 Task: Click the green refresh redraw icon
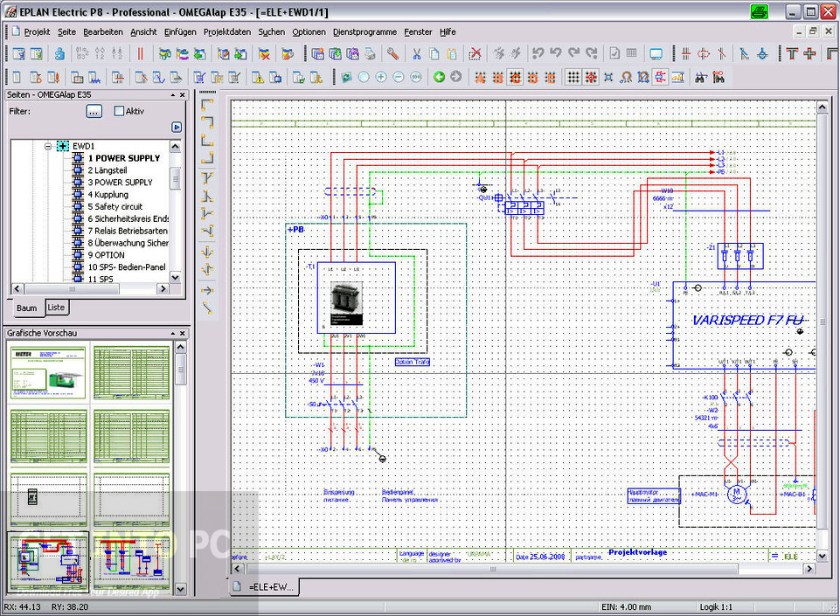click(346, 77)
